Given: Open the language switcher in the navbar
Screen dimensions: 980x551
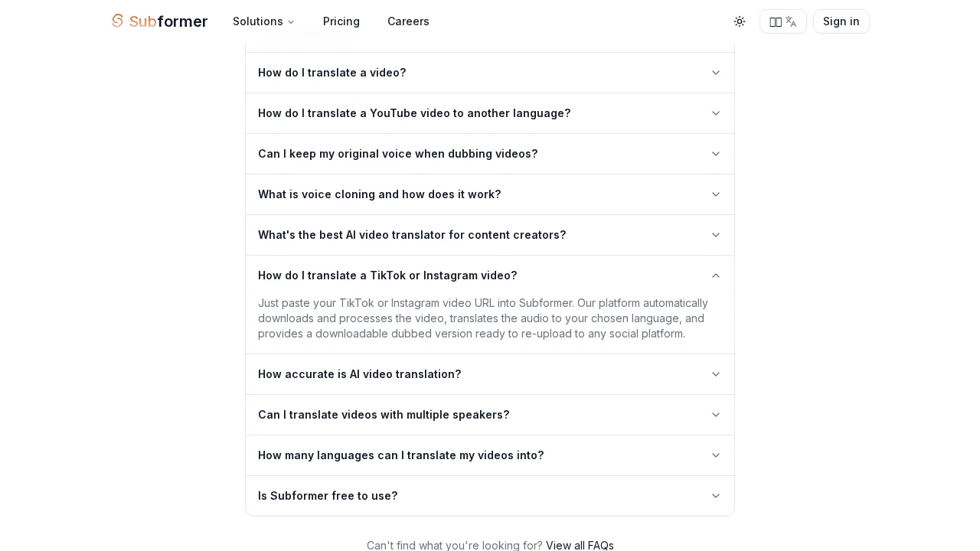Looking at the screenshot, I should pos(782,21).
